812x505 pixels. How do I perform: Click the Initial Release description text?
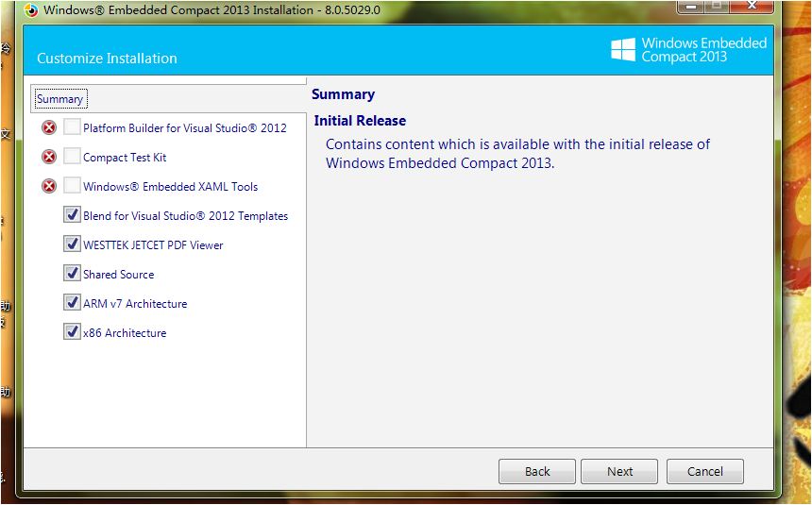point(517,153)
